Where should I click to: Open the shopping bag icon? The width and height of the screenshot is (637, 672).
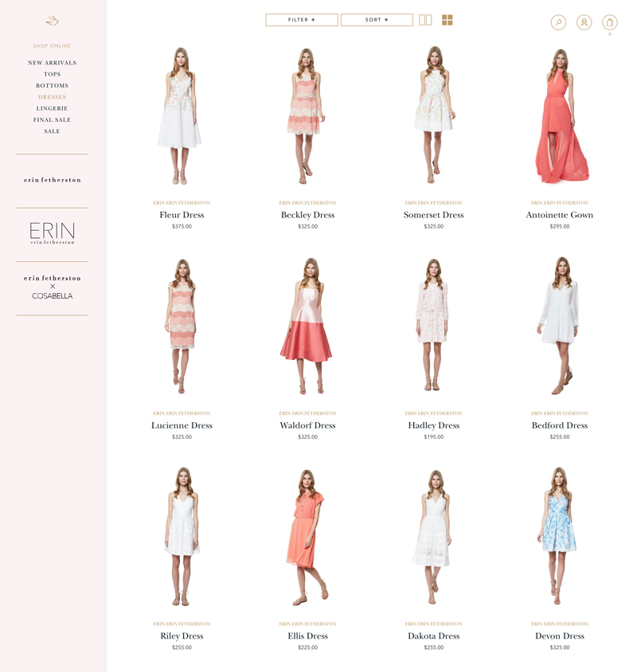tap(609, 22)
